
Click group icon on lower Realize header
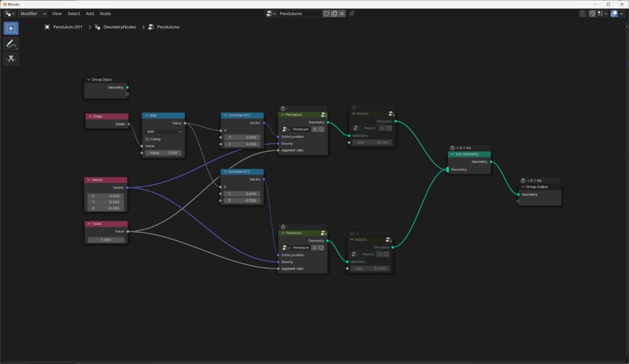pos(389,240)
